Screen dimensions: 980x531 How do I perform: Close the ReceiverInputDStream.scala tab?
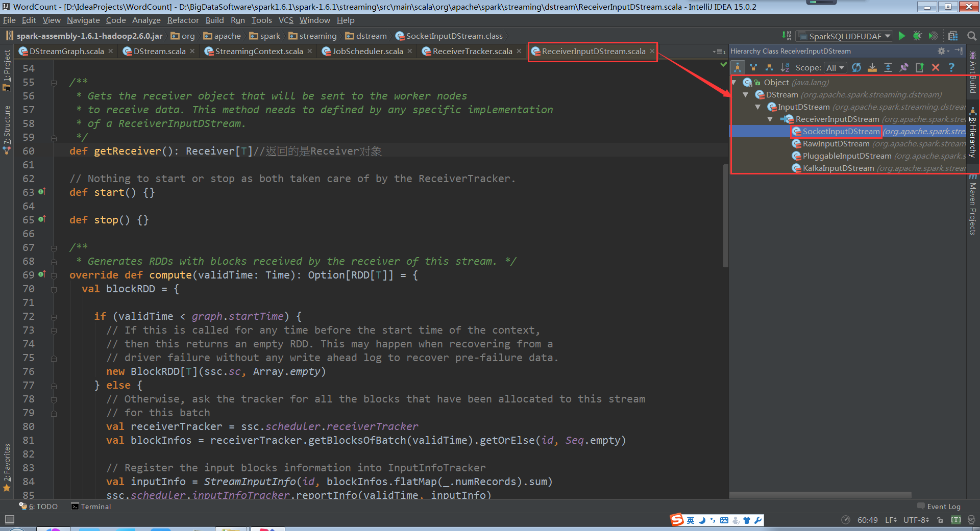coord(652,51)
